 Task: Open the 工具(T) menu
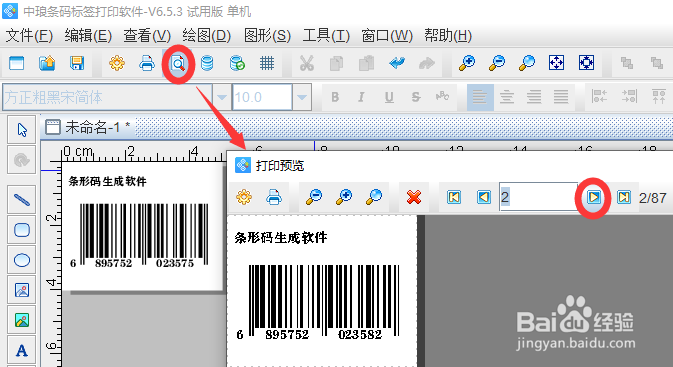(326, 36)
